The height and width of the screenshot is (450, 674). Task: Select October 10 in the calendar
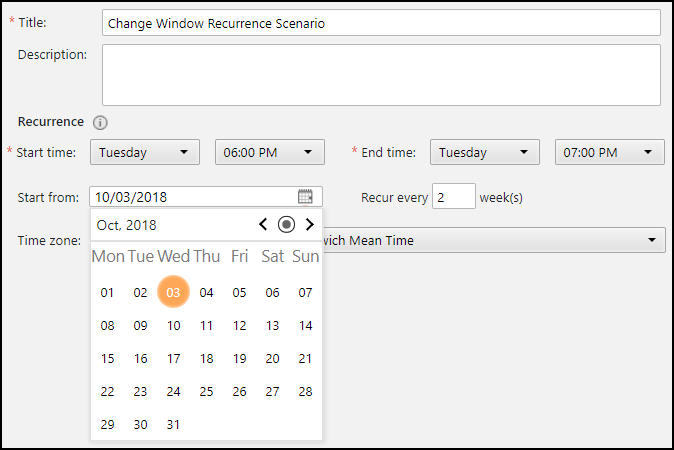(x=174, y=326)
